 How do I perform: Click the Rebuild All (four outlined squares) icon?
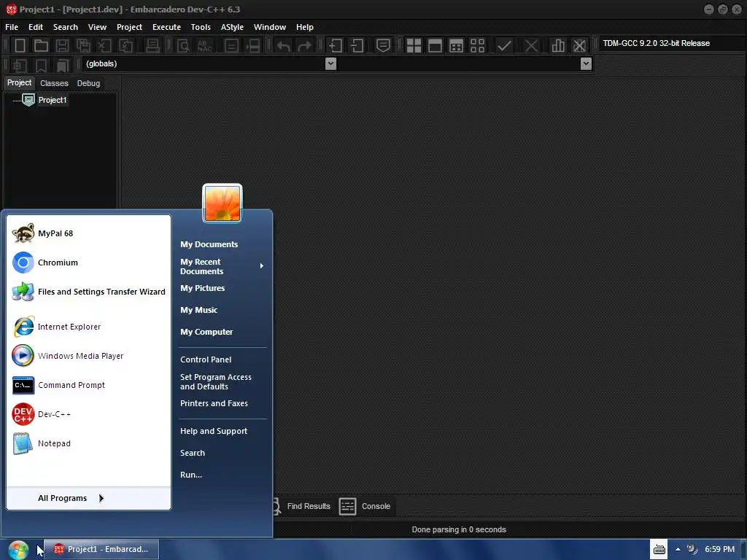pos(477,46)
